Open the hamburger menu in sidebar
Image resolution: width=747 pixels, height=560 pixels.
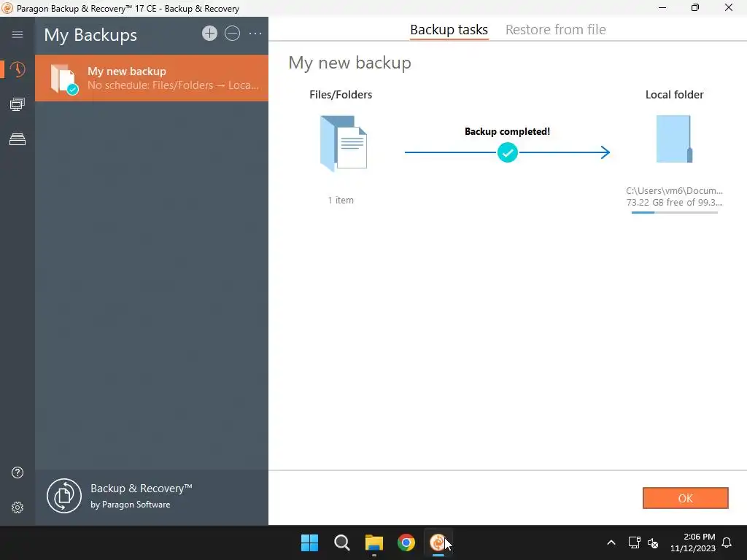pos(18,34)
